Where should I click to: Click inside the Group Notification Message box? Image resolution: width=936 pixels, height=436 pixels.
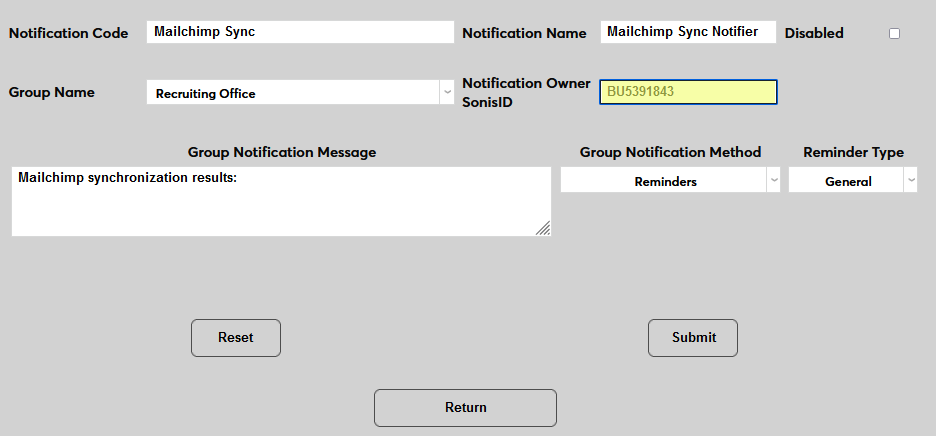[281, 202]
